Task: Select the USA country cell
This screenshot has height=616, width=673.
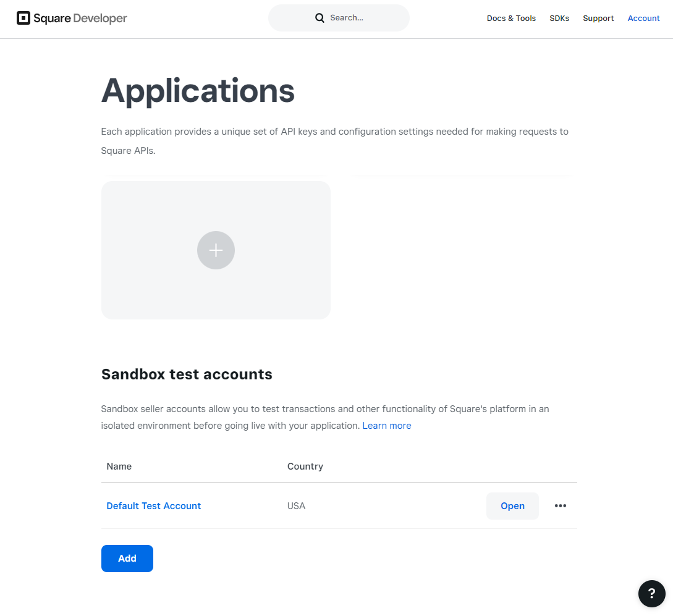Action: tap(296, 506)
